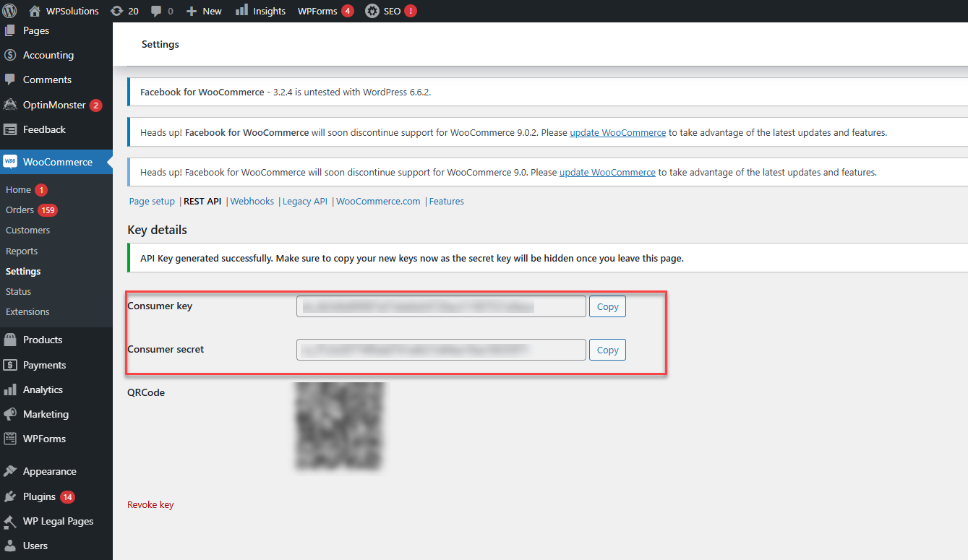Open the updates icon showing 20
The width and height of the screenshot is (968, 560).
click(x=116, y=11)
